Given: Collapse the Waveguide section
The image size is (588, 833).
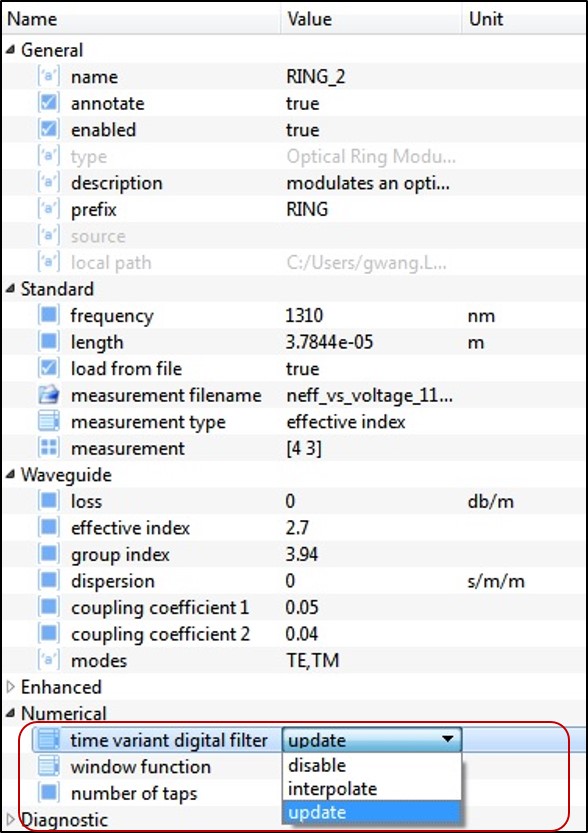Looking at the screenshot, I should 11,475.
